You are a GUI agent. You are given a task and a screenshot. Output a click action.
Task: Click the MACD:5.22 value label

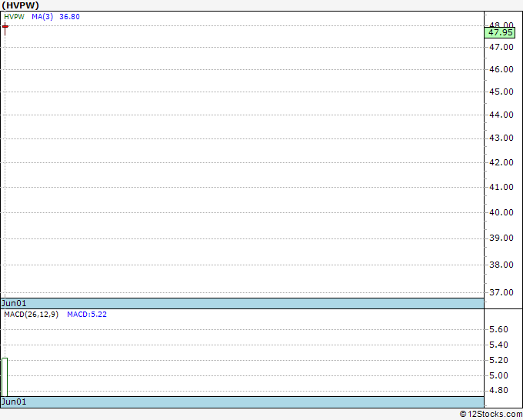point(87,315)
